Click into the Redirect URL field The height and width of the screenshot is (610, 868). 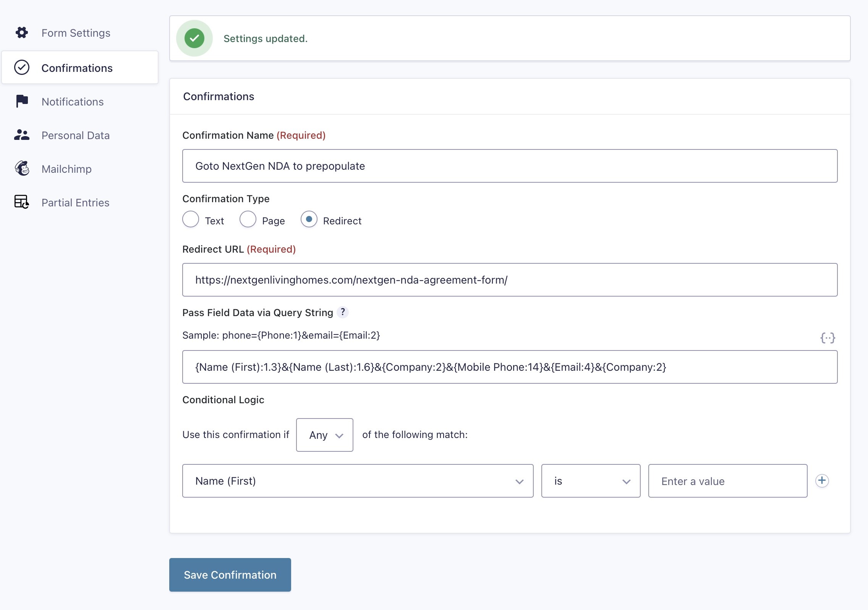coord(510,280)
